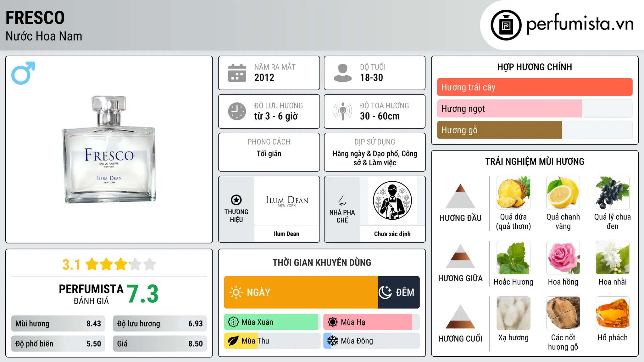
Task: Select the black currant note image
Action: [x=613, y=193]
